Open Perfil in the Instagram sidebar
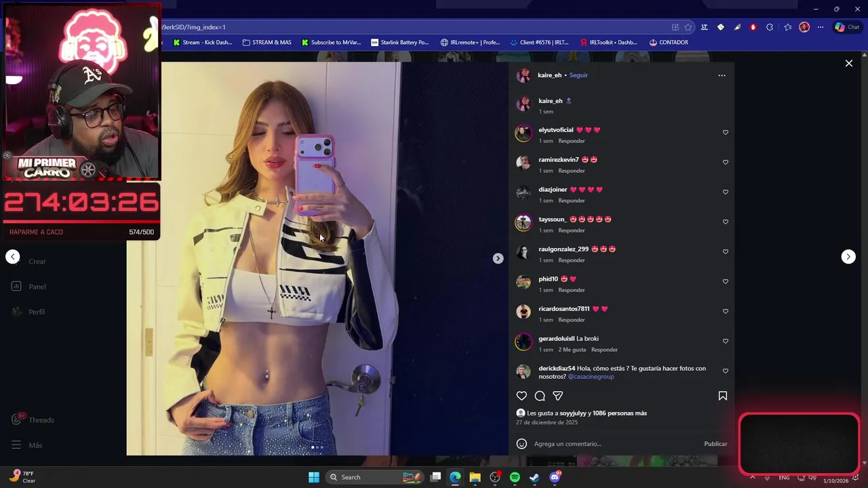The height and width of the screenshot is (488, 868). click(28, 312)
